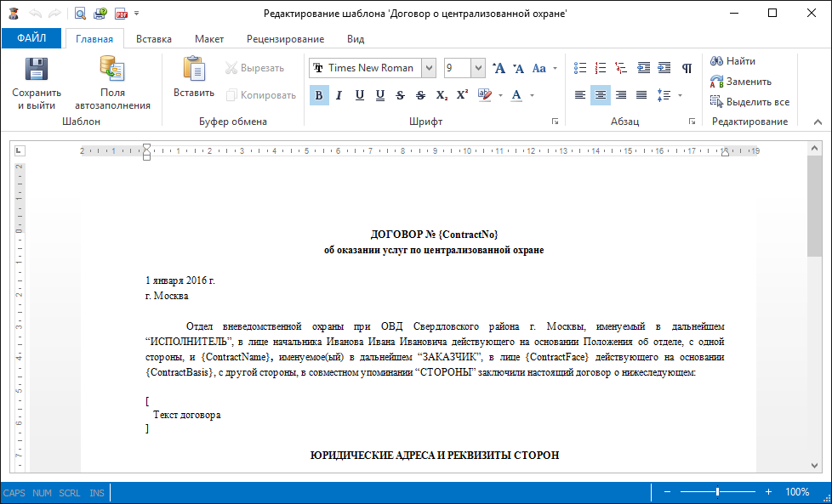832x504 pixels.
Task: Export to PDF from the quick access toolbar
Action: 122,14
